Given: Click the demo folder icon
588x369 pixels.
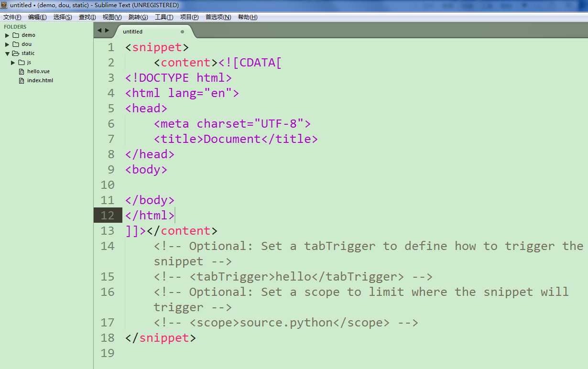Looking at the screenshot, I should (x=16, y=35).
